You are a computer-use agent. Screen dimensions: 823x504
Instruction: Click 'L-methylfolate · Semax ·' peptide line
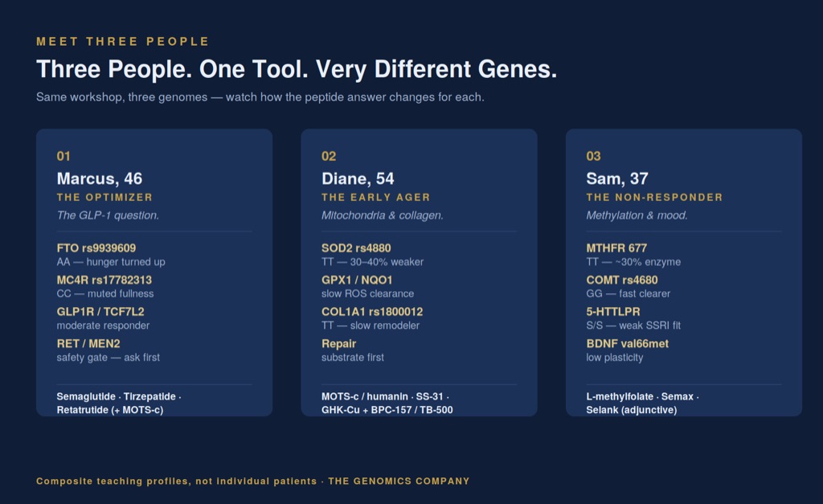[x=642, y=396]
